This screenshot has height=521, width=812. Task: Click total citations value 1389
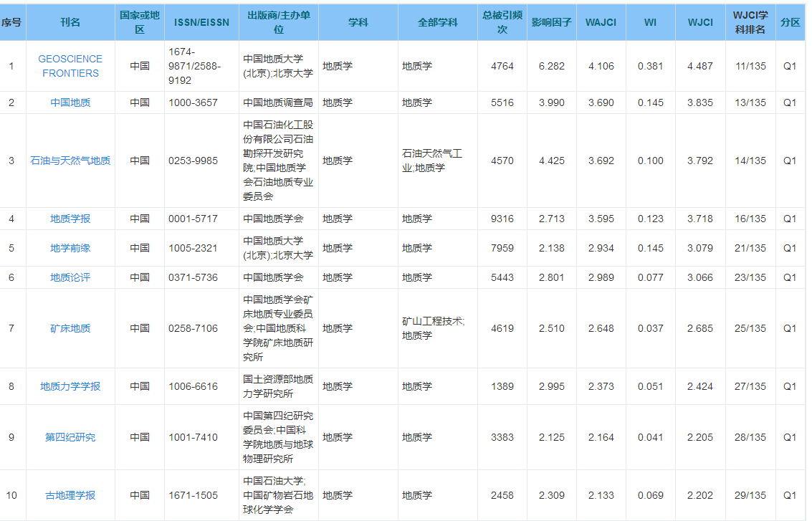[x=502, y=386]
